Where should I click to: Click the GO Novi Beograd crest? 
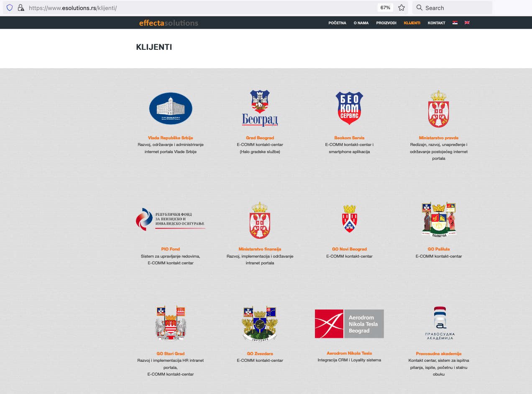point(349,219)
